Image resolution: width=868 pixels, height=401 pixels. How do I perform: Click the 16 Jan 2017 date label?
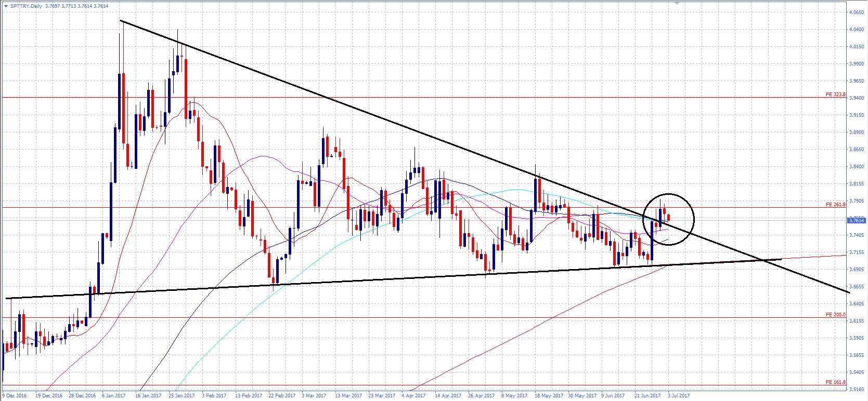pos(148,396)
